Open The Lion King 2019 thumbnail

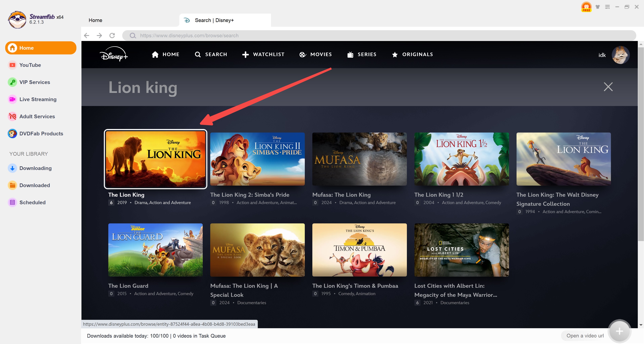pos(155,159)
